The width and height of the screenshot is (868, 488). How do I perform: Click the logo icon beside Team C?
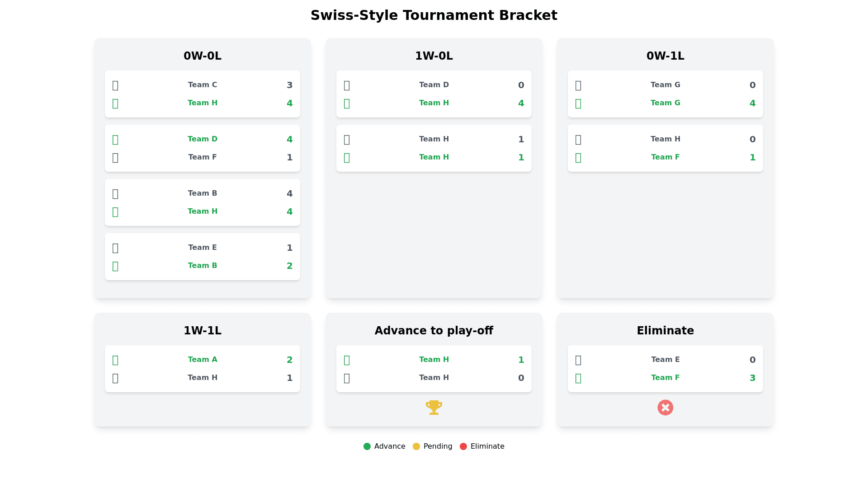pos(115,85)
